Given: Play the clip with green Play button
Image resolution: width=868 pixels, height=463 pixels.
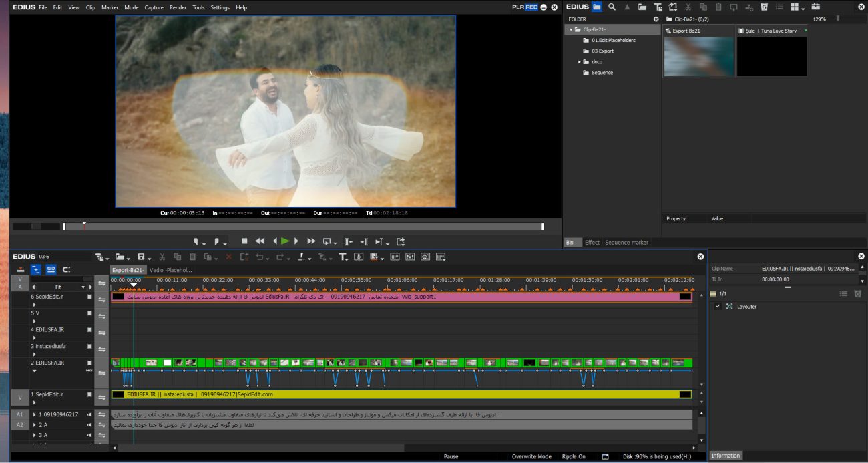Looking at the screenshot, I should point(285,241).
